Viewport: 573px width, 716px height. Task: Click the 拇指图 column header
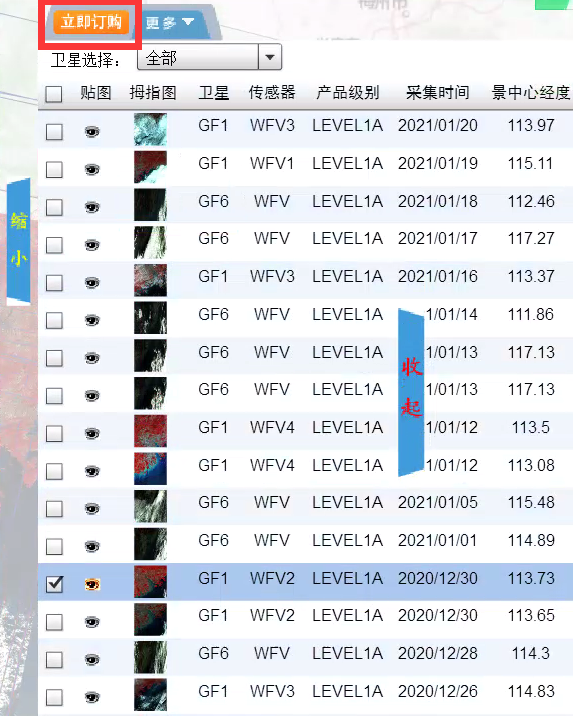(x=153, y=93)
